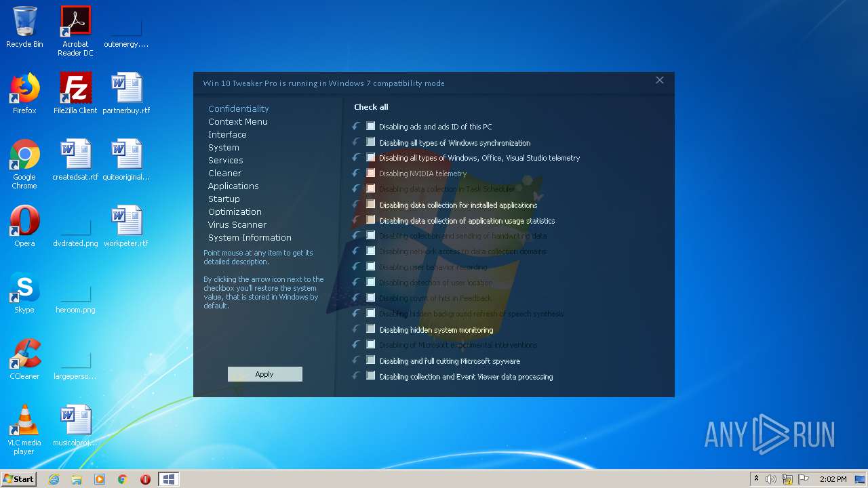This screenshot has height=488, width=868.
Task: Go to the Cleaner section
Action: pyautogui.click(x=225, y=173)
